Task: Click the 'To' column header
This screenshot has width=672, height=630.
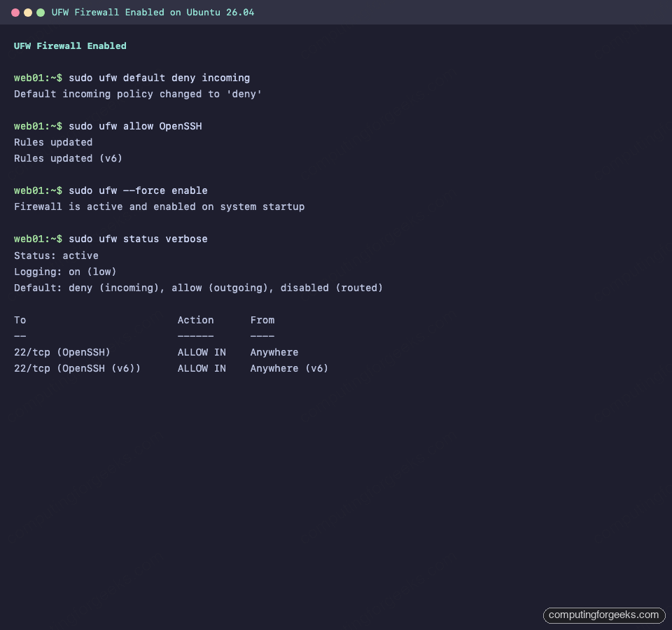Action: (x=20, y=320)
